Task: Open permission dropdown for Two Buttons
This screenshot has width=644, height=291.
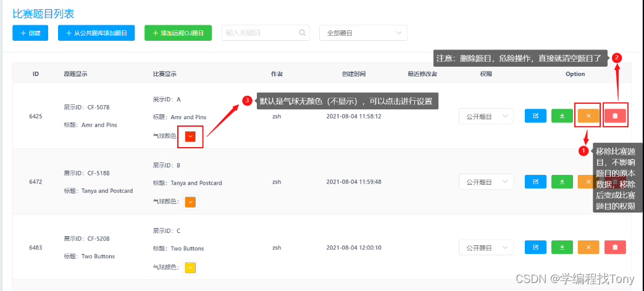Action: [x=487, y=248]
